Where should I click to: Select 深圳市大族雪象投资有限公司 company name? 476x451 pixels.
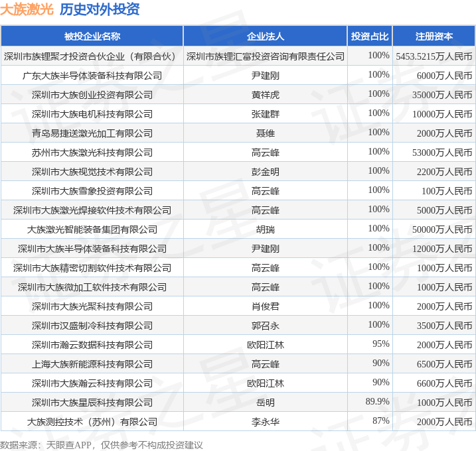point(92,191)
